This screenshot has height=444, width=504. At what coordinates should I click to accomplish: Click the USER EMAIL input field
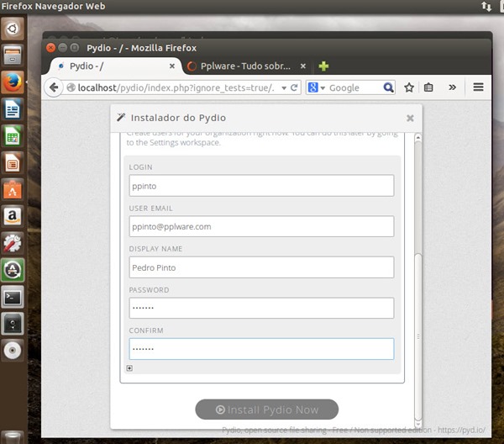click(261, 226)
